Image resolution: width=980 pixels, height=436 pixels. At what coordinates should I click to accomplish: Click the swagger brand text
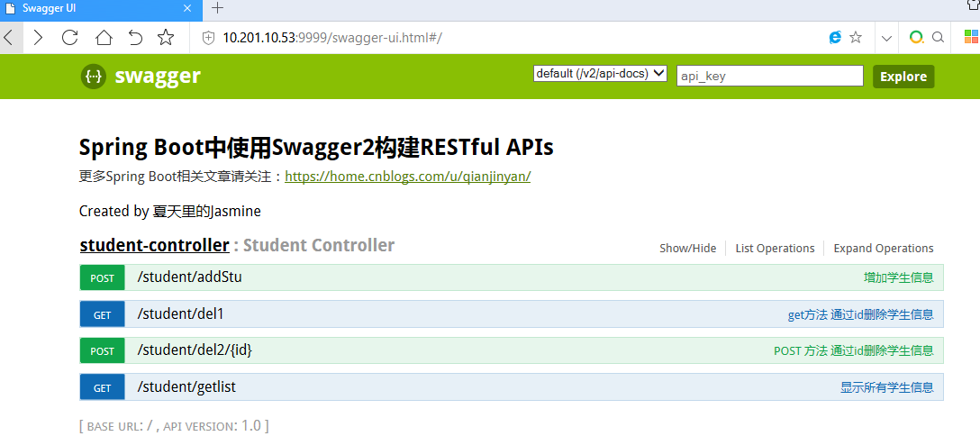click(x=158, y=77)
